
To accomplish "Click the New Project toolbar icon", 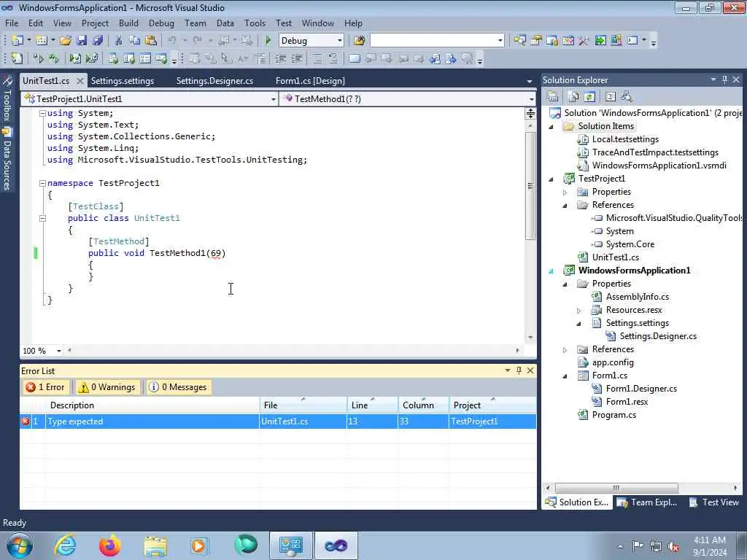I will [18, 41].
